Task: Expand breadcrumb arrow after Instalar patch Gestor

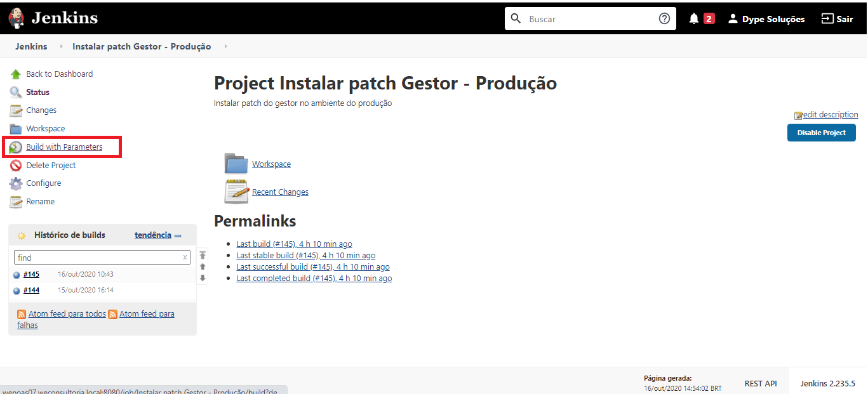Action: pyautogui.click(x=225, y=46)
